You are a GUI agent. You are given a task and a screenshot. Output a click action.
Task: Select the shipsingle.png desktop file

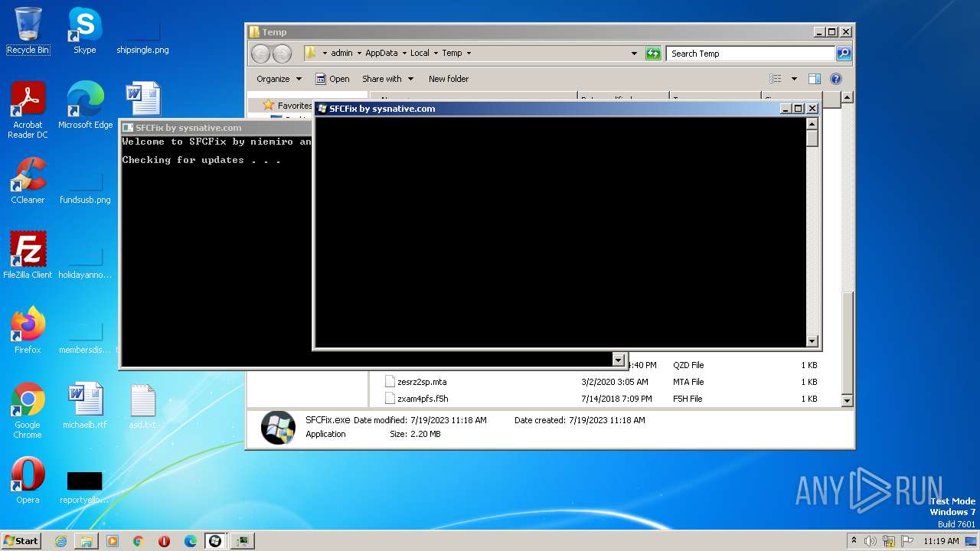(142, 31)
